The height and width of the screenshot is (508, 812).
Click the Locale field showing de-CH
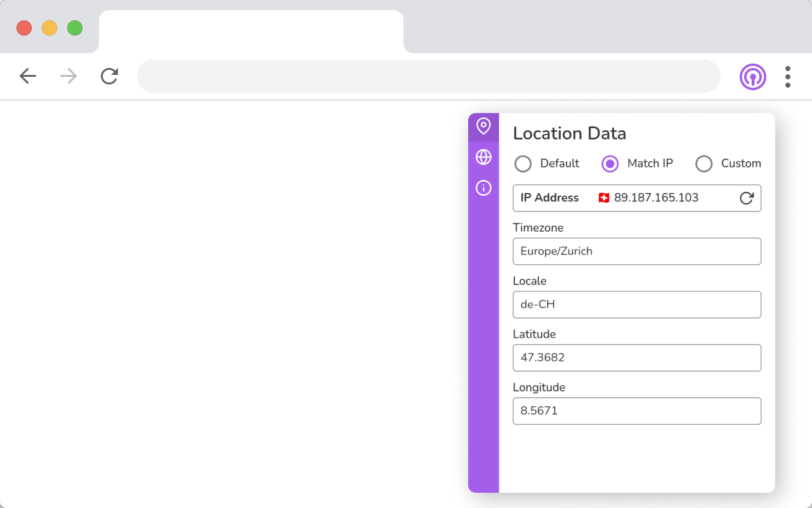(636, 305)
